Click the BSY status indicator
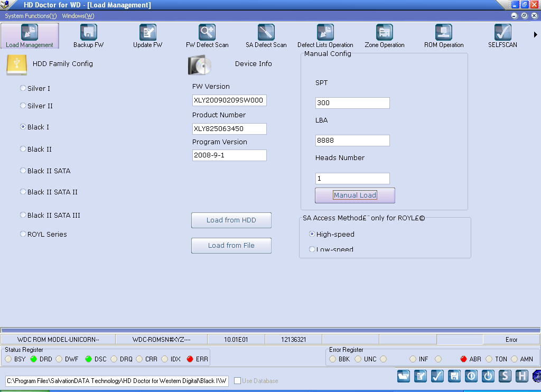541x392 pixels. click(8, 359)
